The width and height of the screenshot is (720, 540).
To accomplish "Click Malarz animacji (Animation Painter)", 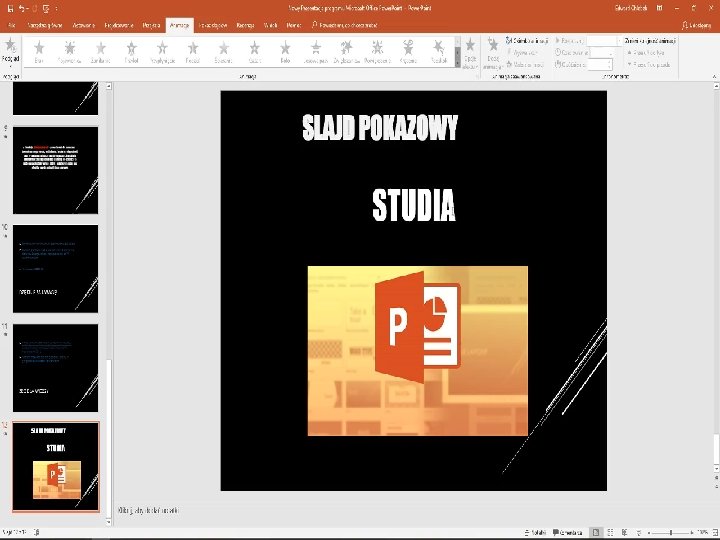I will tap(525, 65).
